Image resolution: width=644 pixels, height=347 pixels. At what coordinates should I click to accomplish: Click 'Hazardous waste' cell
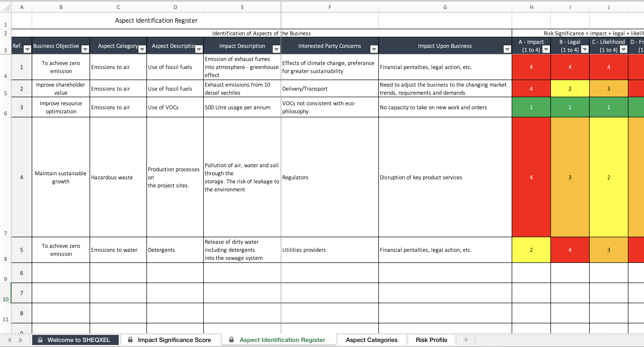coord(118,177)
